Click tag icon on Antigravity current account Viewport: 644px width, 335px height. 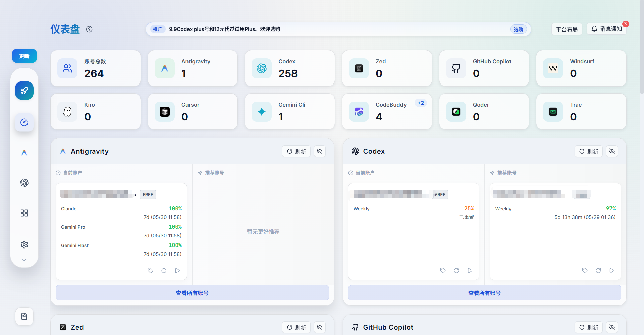[150, 271]
